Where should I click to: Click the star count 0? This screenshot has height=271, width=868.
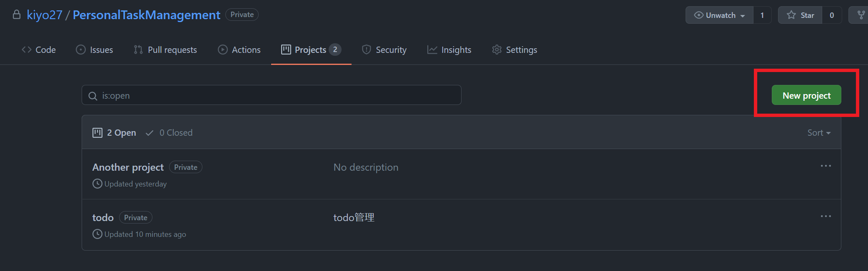pyautogui.click(x=832, y=15)
